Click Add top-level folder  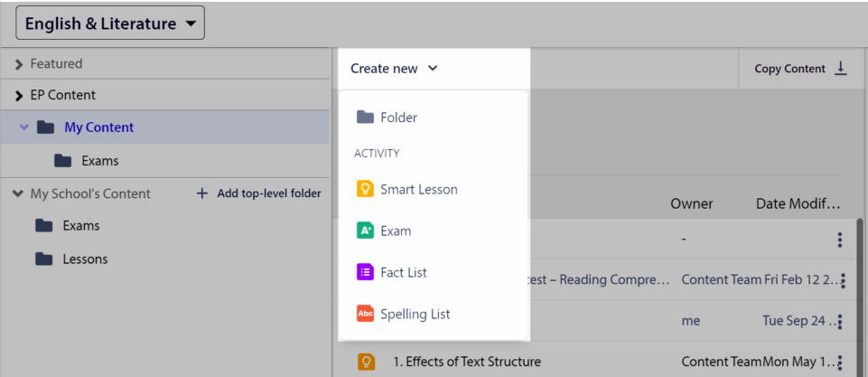259,193
